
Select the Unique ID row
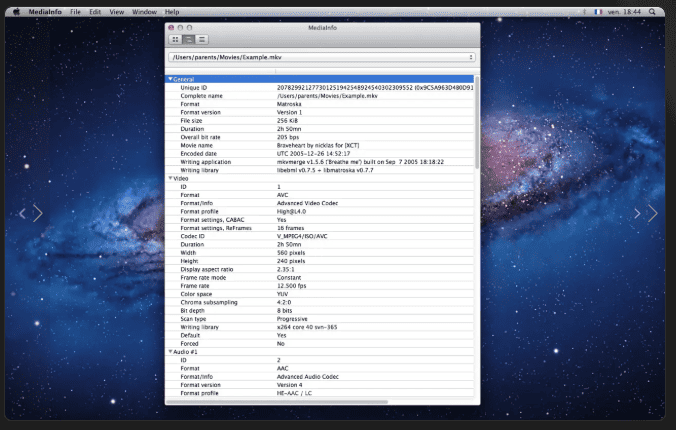(x=319, y=88)
